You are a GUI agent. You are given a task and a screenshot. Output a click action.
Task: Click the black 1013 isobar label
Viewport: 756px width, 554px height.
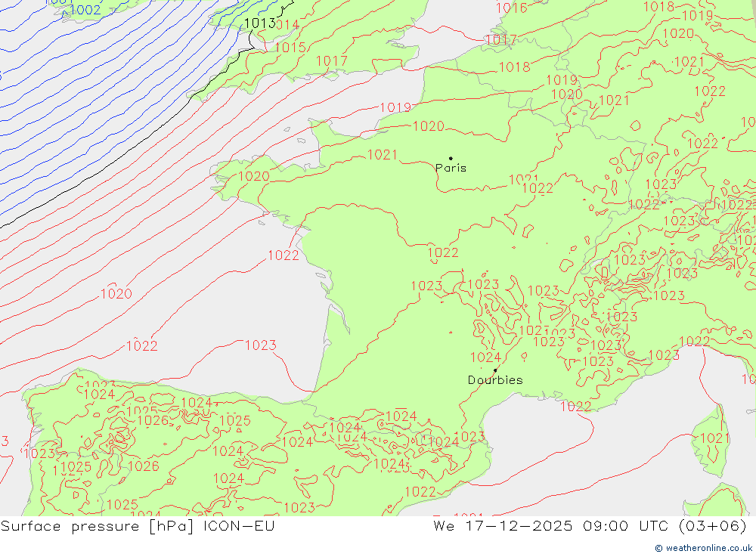(260, 23)
